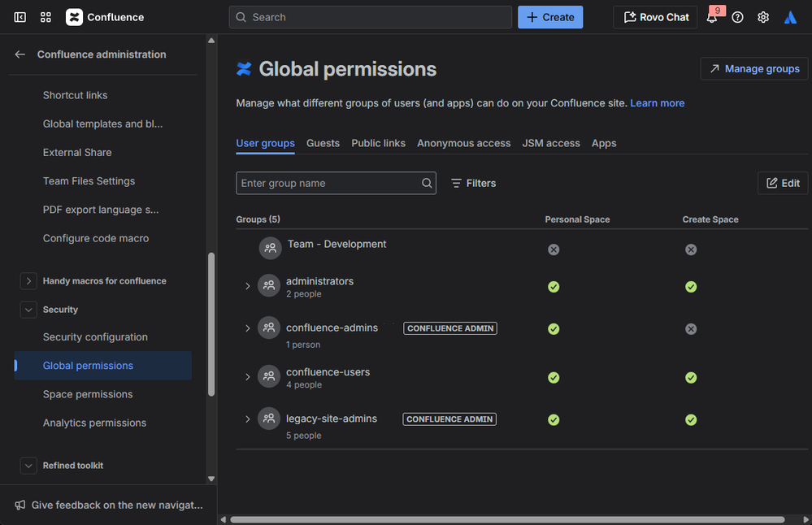Expand the legacy-site-admins group row
This screenshot has width=812, height=525.
(248, 419)
